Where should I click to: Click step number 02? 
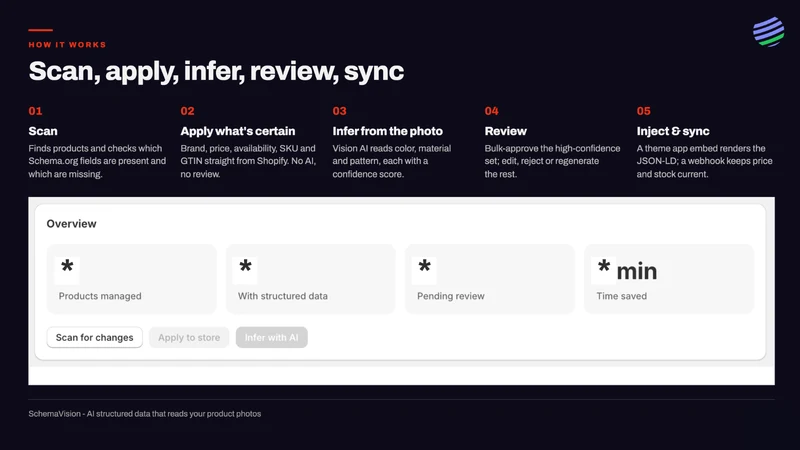click(187, 111)
